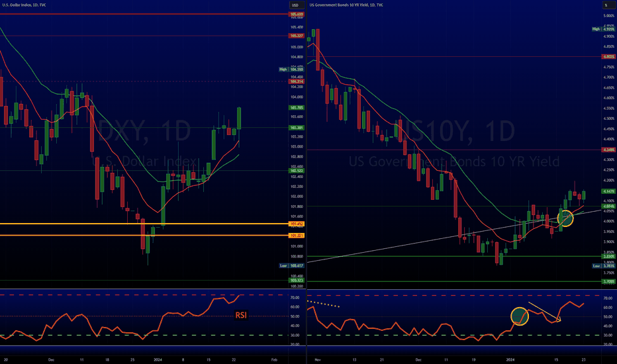This screenshot has height=364, width=617.
Task: Click the green 4.142% current yield label
Action: point(609,191)
